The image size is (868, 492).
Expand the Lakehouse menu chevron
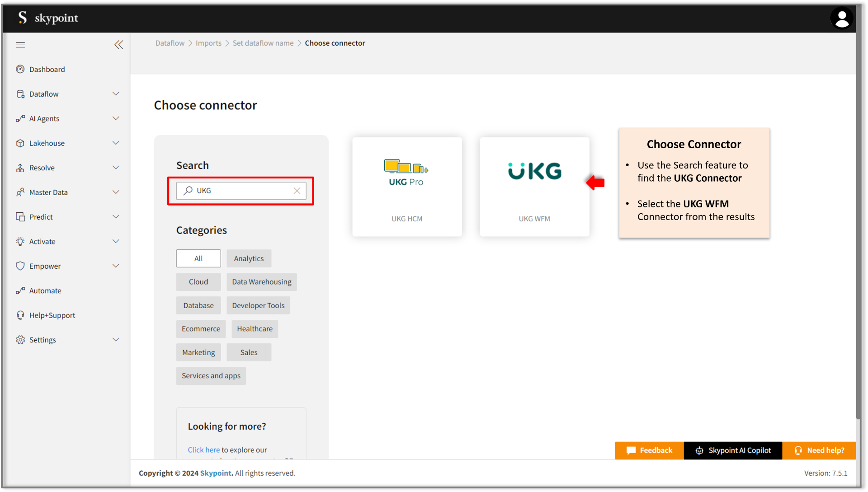click(116, 143)
